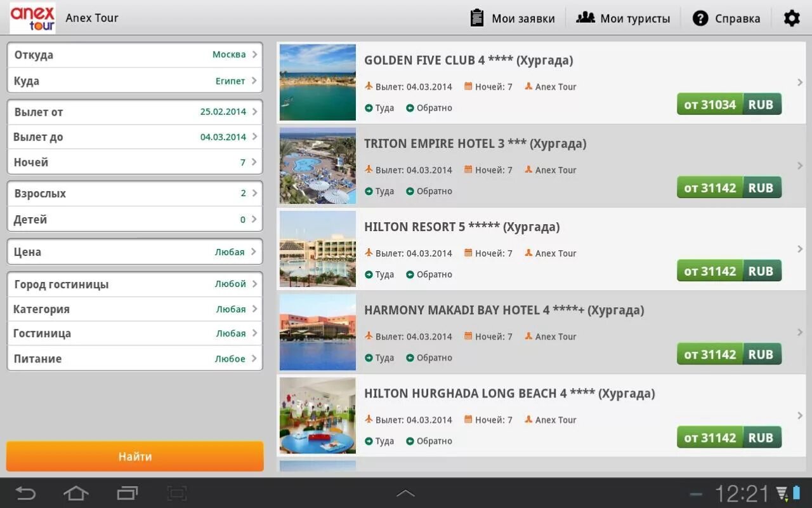
Task: Open the Anex Tour logo icon
Action: pyautogui.click(x=32, y=18)
